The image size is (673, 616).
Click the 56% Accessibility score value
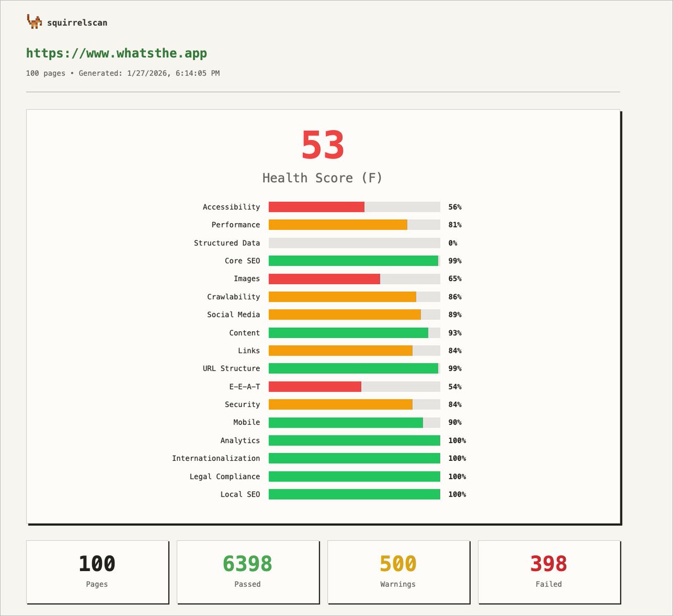click(x=455, y=207)
